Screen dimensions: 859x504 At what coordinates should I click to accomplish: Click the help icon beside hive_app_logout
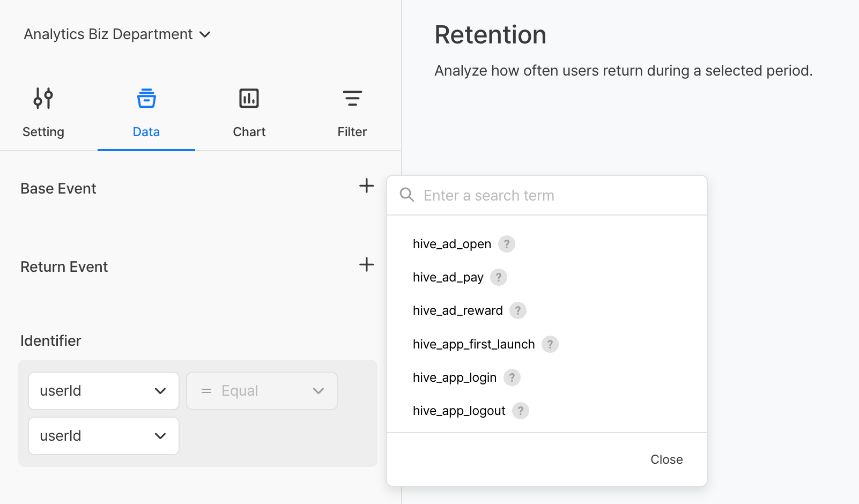[x=520, y=411]
